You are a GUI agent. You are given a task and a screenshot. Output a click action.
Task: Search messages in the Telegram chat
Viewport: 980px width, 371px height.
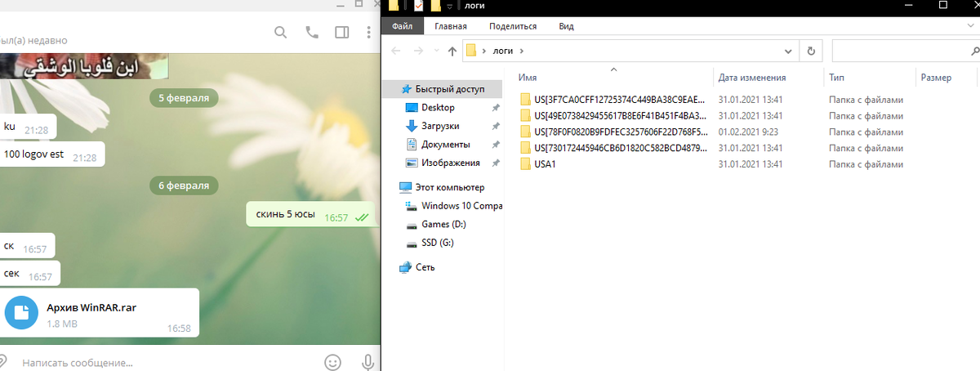point(280,33)
